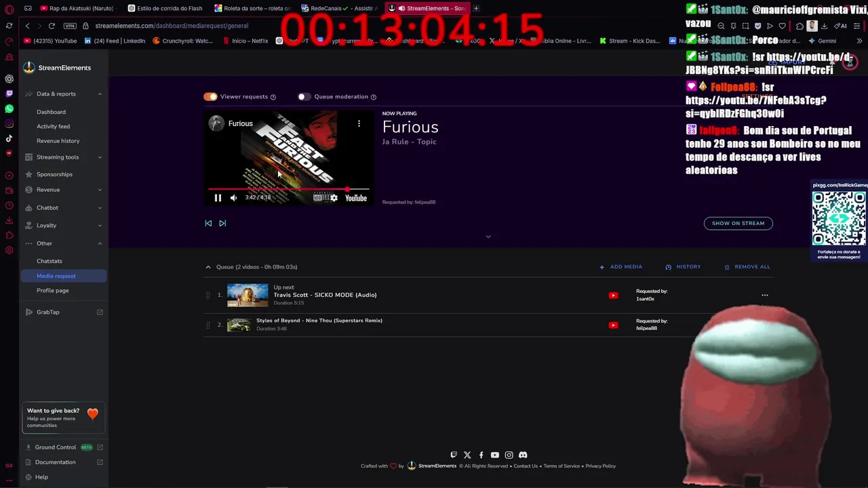
Task: Open Ground Control beta link
Action: click(x=63, y=447)
